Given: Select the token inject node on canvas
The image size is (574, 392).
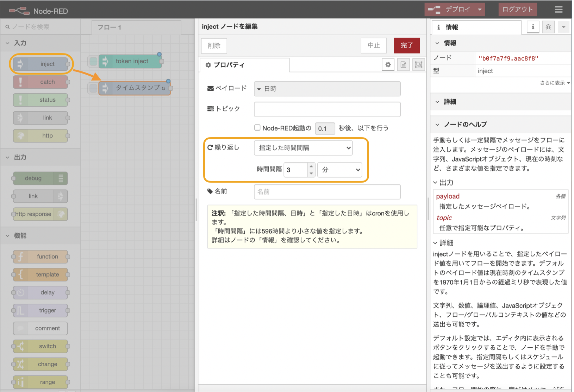Looking at the screenshot, I should point(130,61).
